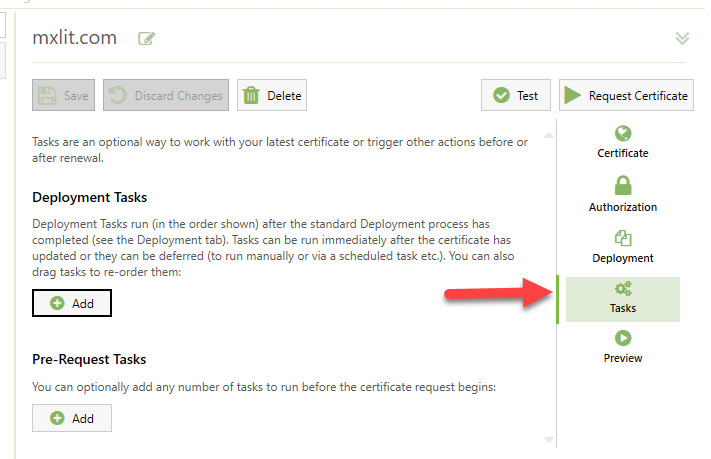Click the vertical scrollbar track

point(547,290)
